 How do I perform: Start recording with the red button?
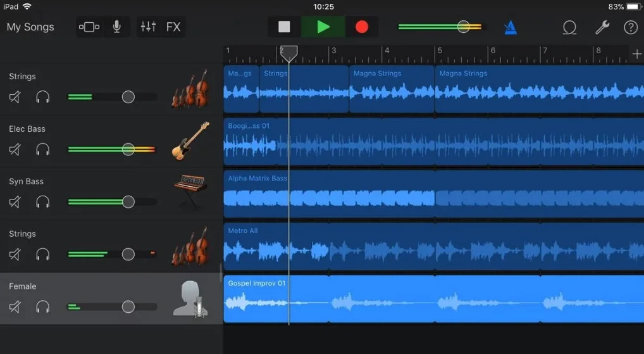click(x=362, y=27)
